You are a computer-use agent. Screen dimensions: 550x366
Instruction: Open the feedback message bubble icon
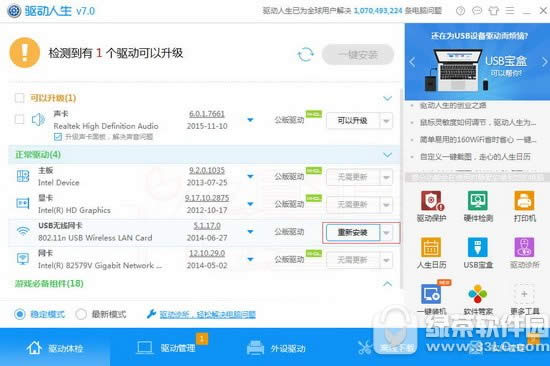pyautogui.click(x=477, y=11)
